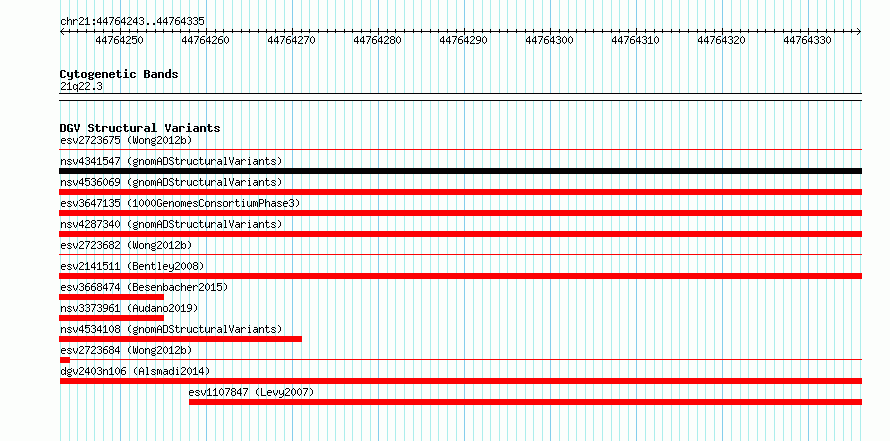Click the ruler's right end arrow
Screen dimensions: 890x441
point(859,32)
